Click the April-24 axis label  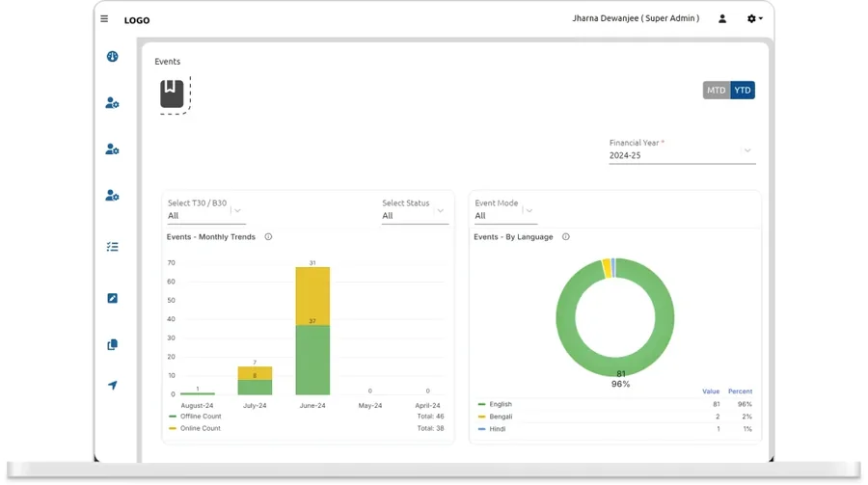tap(428, 406)
